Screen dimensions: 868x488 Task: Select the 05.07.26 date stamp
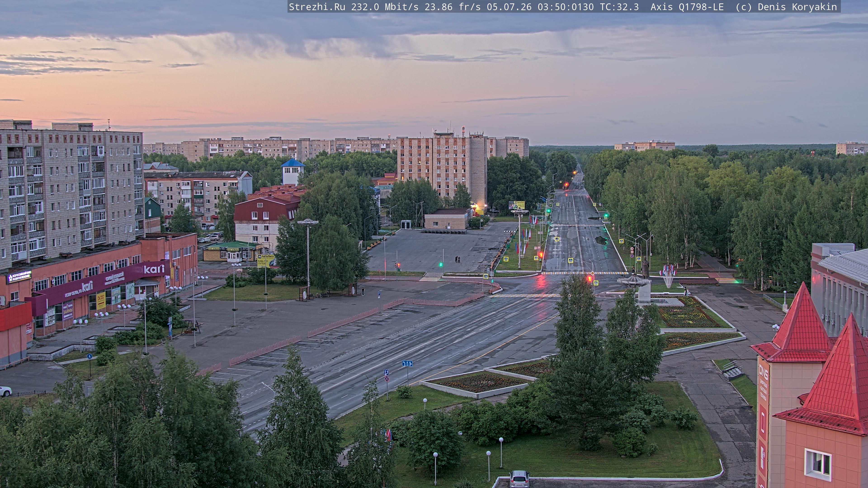(x=509, y=7)
